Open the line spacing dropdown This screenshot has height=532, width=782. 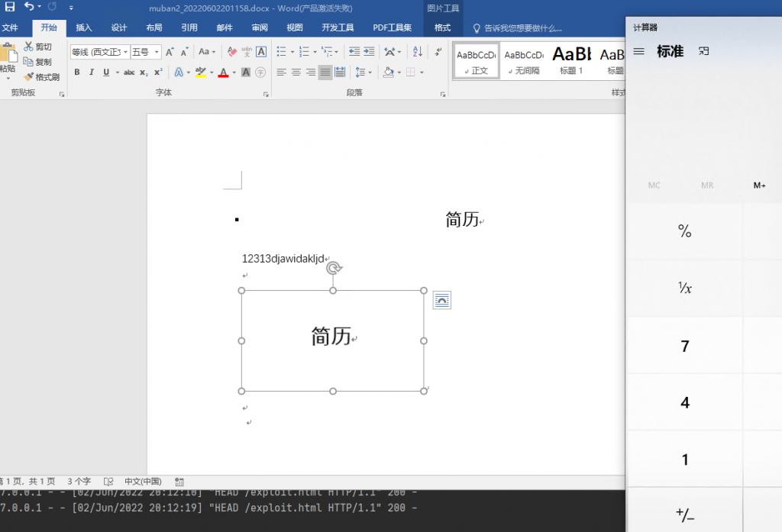[x=364, y=73]
